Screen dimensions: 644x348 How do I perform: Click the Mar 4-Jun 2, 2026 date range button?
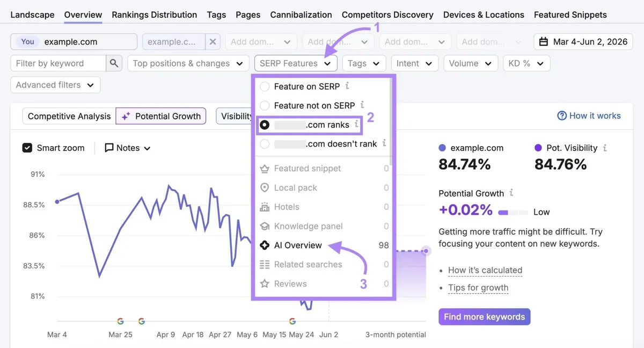point(583,41)
